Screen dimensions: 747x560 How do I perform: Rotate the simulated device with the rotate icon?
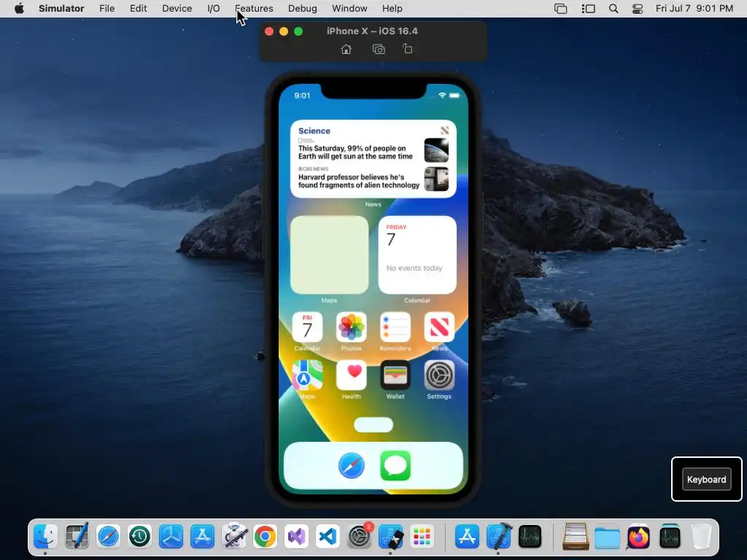407,49
